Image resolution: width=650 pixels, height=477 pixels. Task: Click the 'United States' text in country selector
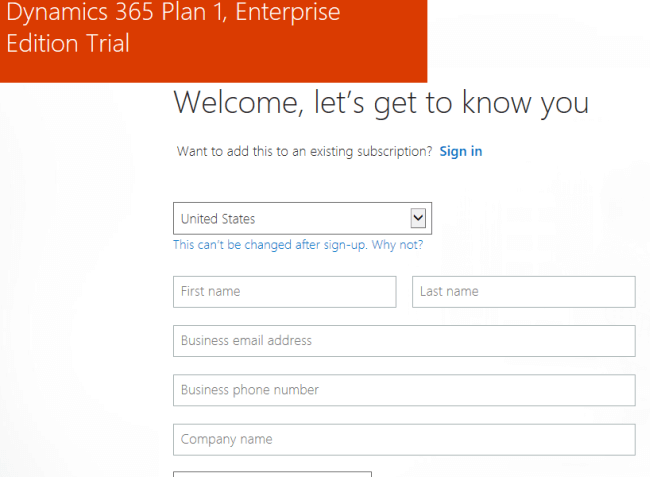point(218,219)
